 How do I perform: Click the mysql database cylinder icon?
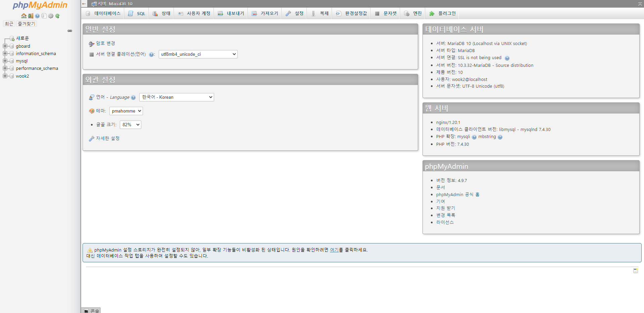12,61
